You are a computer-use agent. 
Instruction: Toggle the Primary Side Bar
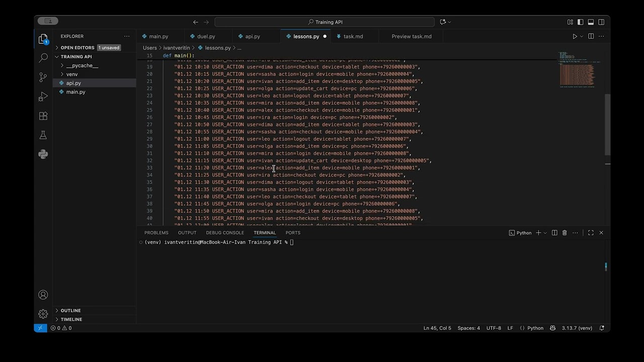tap(581, 22)
